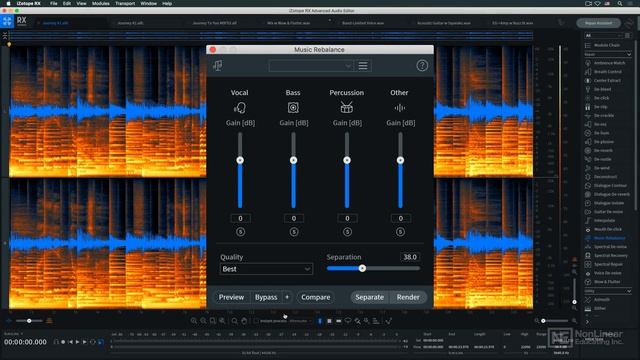The width and height of the screenshot is (640, 360).
Task: Open the Help menu
Action: [x=167, y=3]
